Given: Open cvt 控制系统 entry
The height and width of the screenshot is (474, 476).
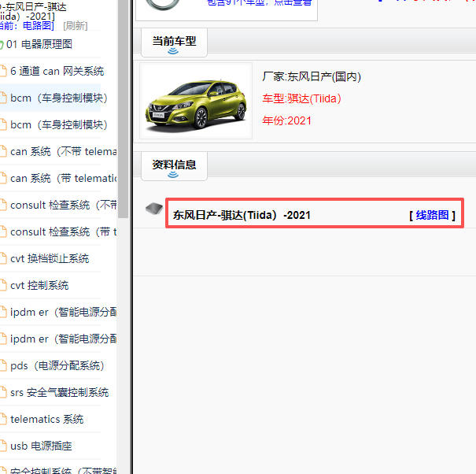Looking at the screenshot, I should [39, 285].
